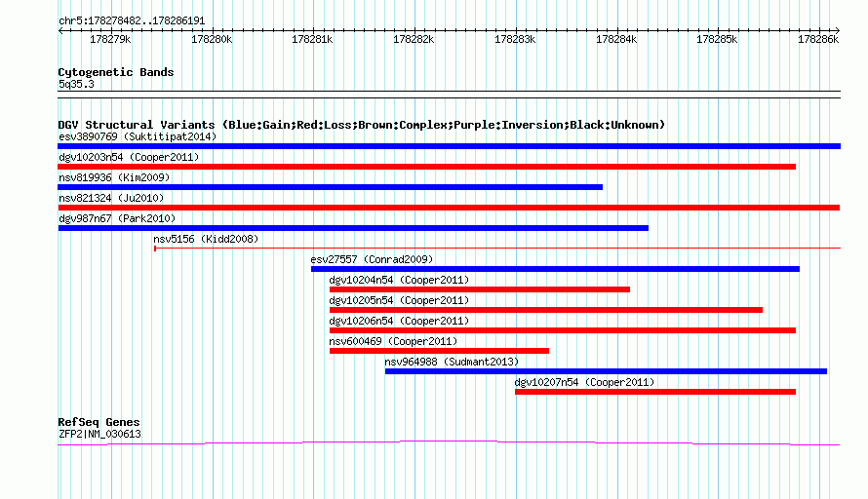
Task: Click the magenta ZFP2 RefSeq gene line
Action: point(449,442)
